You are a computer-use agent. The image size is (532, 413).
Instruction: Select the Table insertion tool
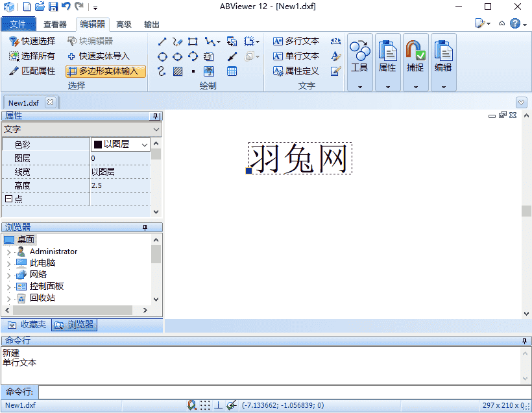point(231,71)
